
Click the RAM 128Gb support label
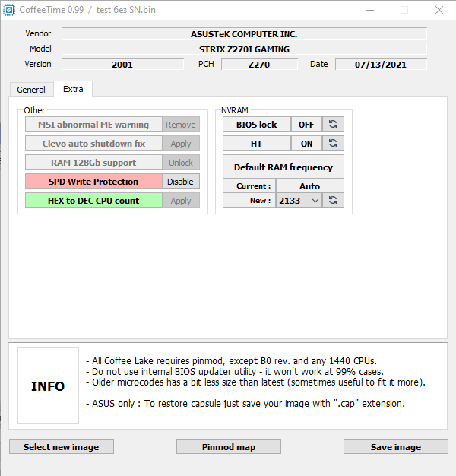93,163
